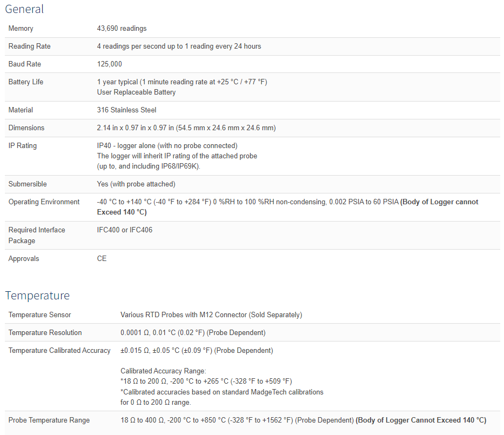Click the 43,690 readings value
The height and width of the screenshot is (435, 504).
(122, 29)
